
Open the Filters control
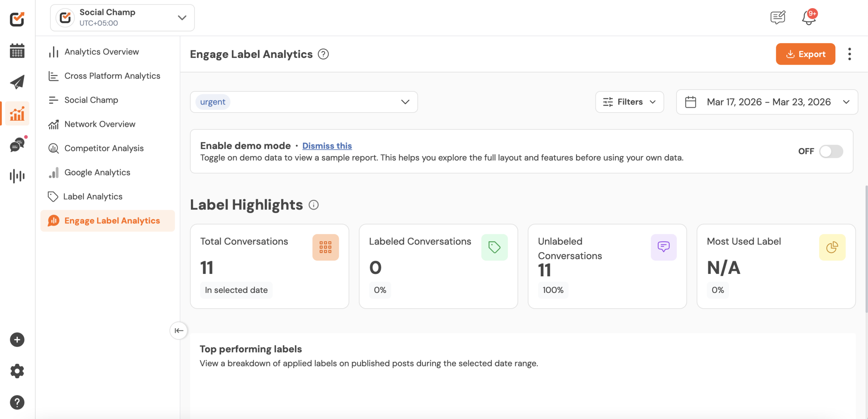[629, 102]
